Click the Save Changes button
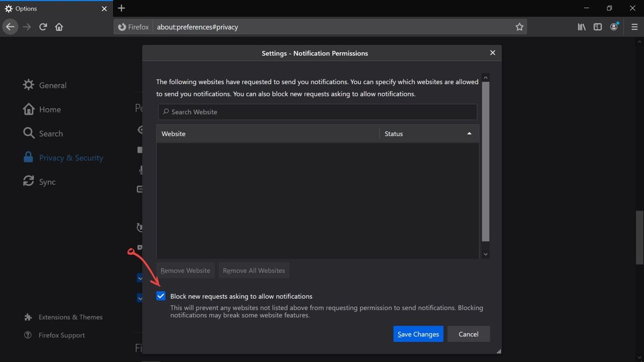The image size is (644, 362). tap(418, 334)
